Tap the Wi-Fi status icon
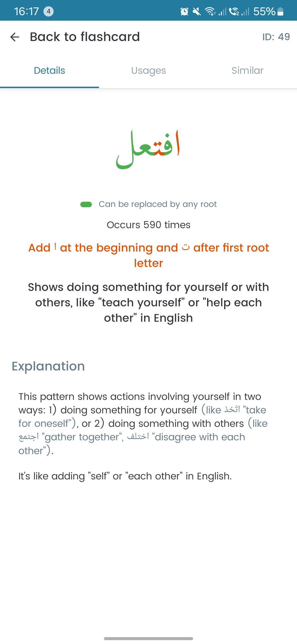Viewport: 297px width, 644px height. click(210, 11)
